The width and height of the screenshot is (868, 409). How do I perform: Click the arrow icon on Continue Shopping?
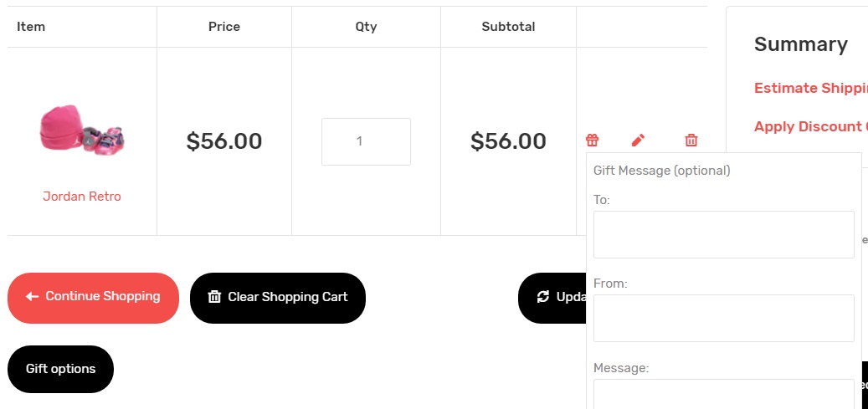[x=32, y=297]
